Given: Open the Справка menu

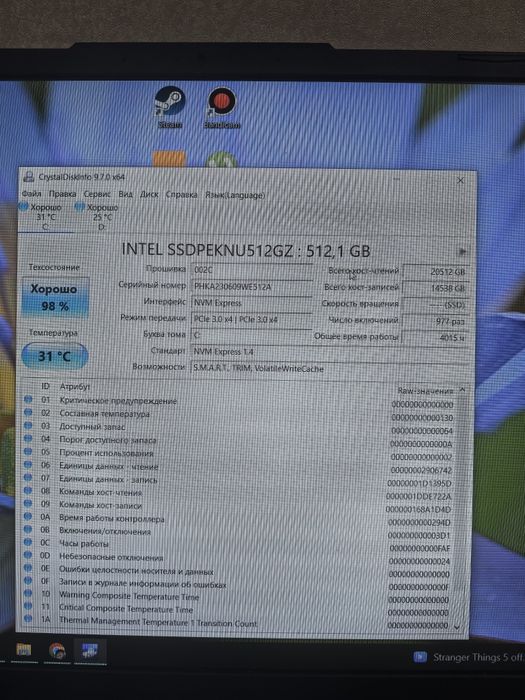Looking at the screenshot, I should pos(181,195).
